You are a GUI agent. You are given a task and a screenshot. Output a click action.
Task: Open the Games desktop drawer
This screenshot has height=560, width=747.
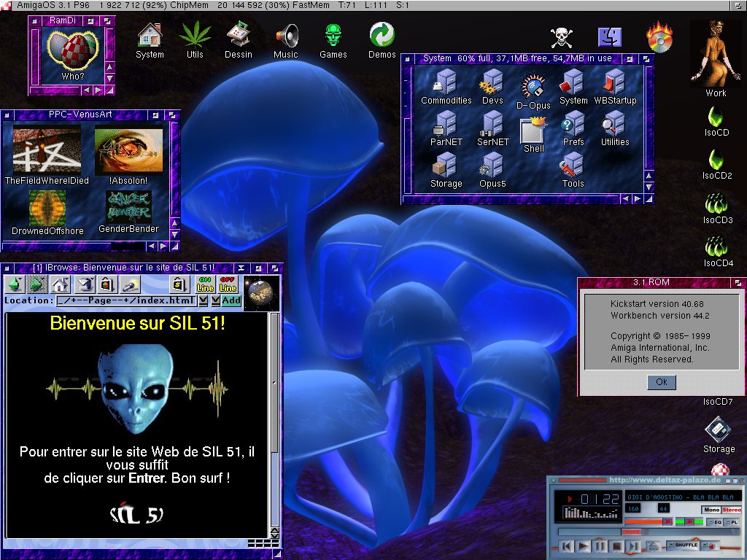333,40
